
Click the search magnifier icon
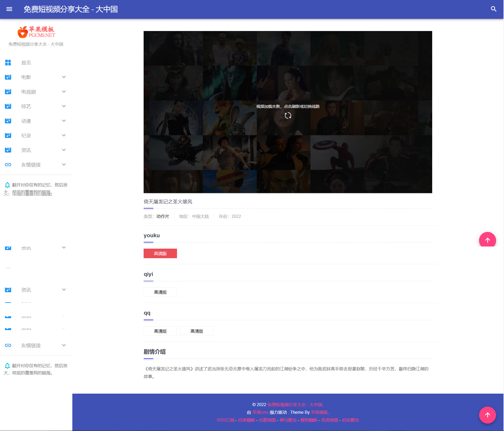(x=493, y=9)
